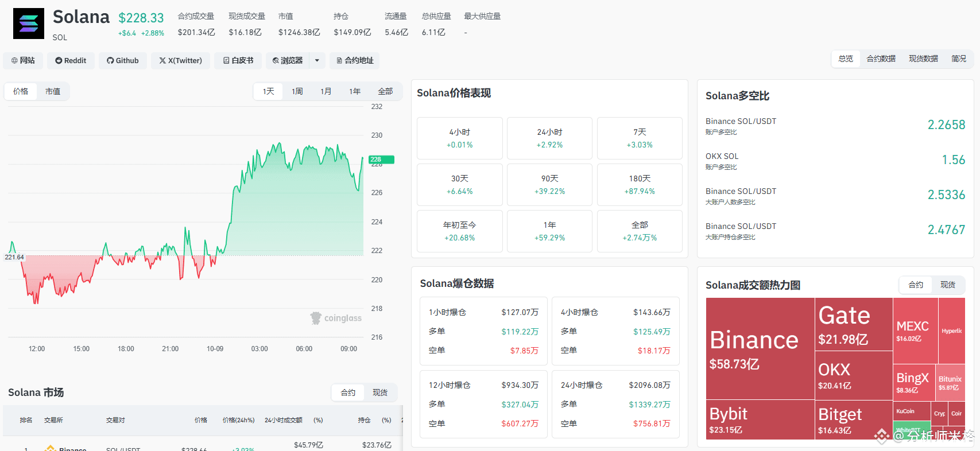Select the 1周 chart range
The width and height of the screenshot is (980, 451).
(x=297, y=91)
